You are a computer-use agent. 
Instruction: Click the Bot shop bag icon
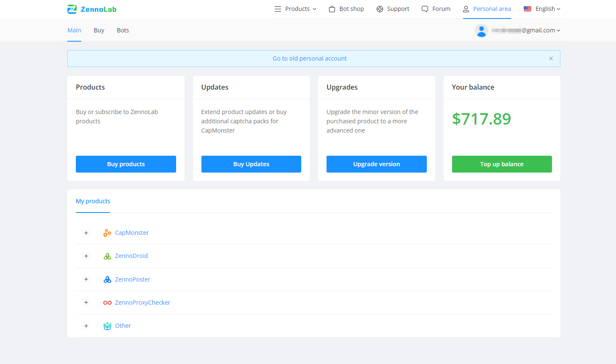tap(332, 9)
